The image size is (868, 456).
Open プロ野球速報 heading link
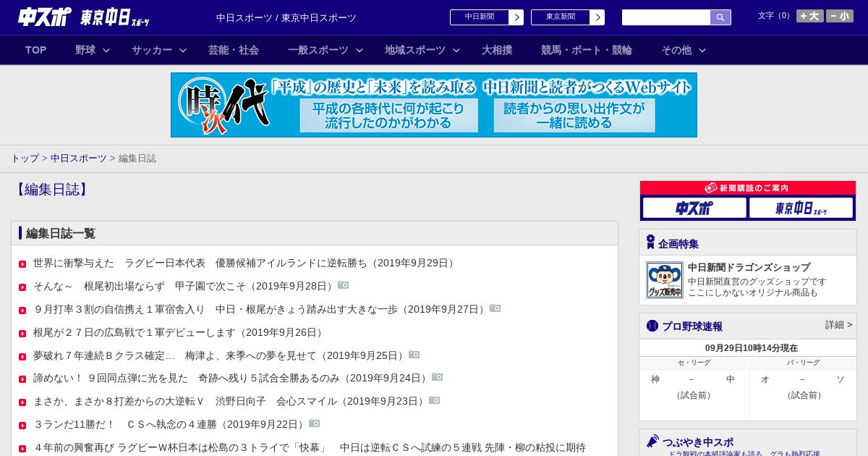coord(692,326)
